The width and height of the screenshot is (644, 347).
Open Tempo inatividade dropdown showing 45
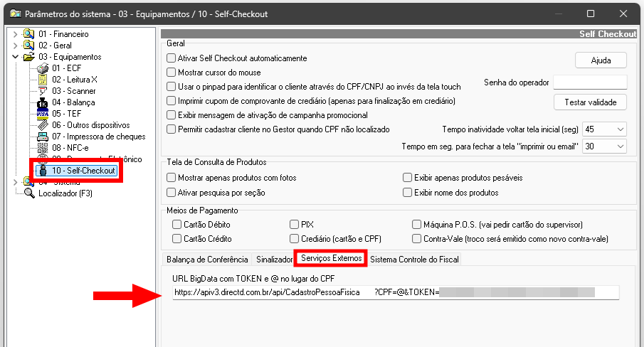(605, 129)
